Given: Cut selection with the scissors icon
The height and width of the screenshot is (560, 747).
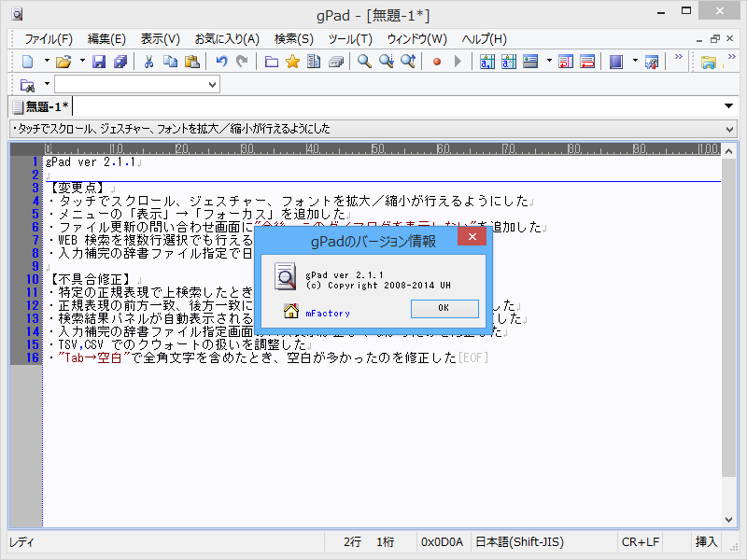Looking at the screenshot, I should (x=148, y=62).
